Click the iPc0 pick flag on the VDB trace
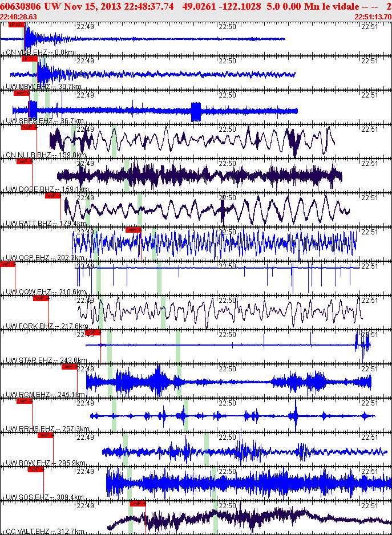Viewport: 392px width, 535px height. click(17, 25)
